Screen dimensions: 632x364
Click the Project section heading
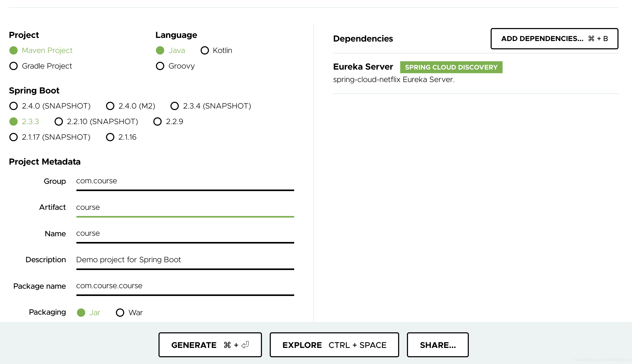pyautogui.click(x=24, y=35)
